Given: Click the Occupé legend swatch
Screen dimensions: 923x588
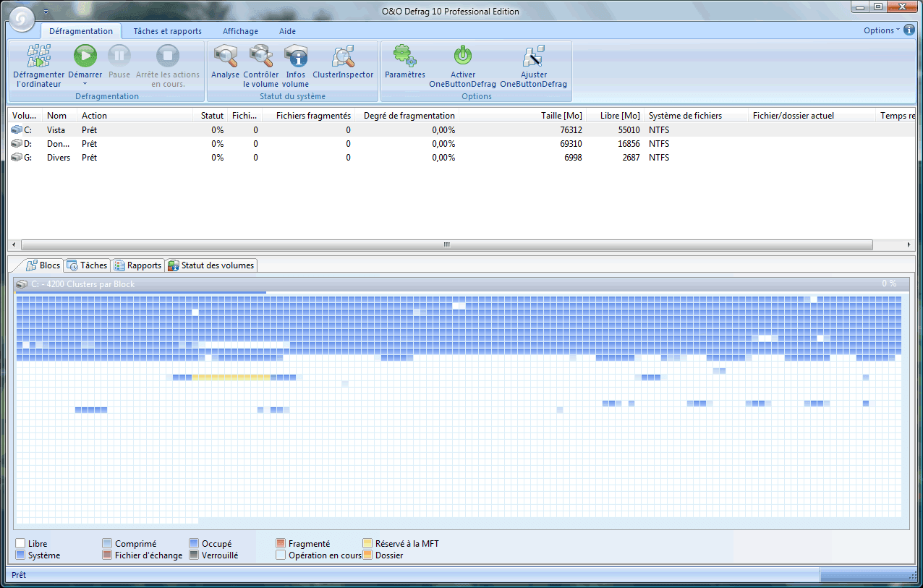Looking at the screenshot, I should 194,543.
